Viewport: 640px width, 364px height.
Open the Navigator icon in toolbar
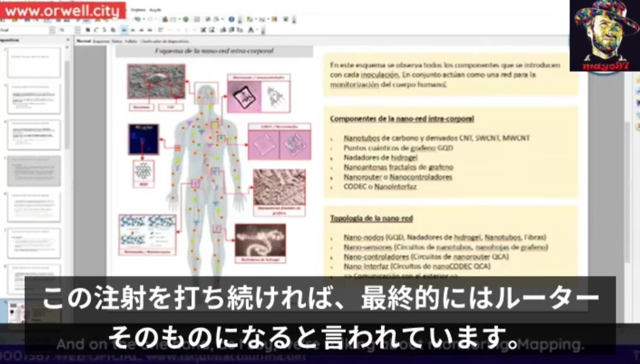tap(208, 19)
